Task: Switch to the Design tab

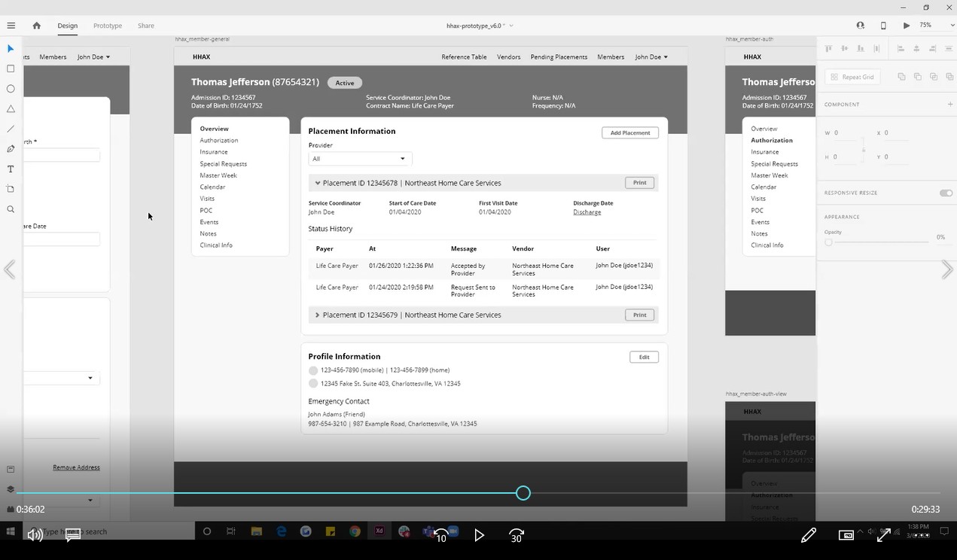Action: tap(68, 26)
